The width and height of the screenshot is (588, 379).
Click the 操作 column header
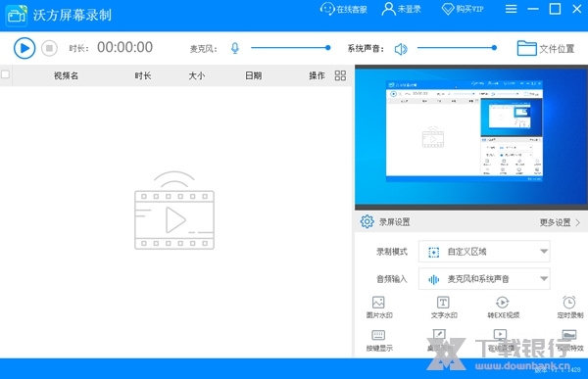[x=317, y=75]
